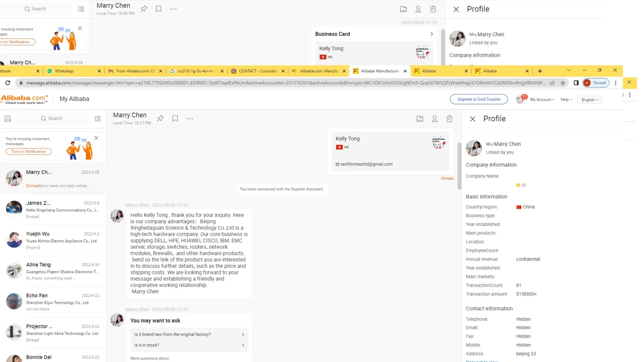Pin the Marry Chen conversation

160,118
